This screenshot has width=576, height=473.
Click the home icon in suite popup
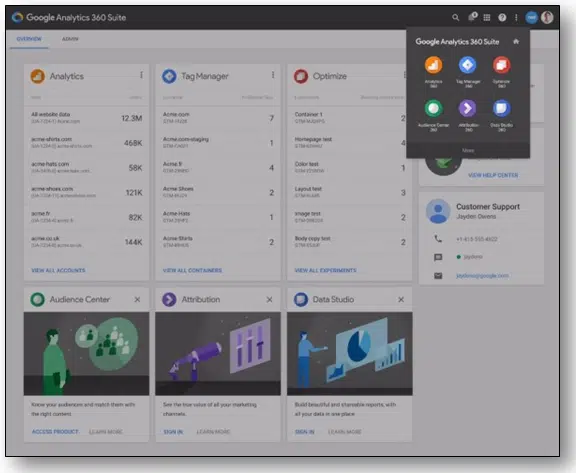click(x=516, y=41)
